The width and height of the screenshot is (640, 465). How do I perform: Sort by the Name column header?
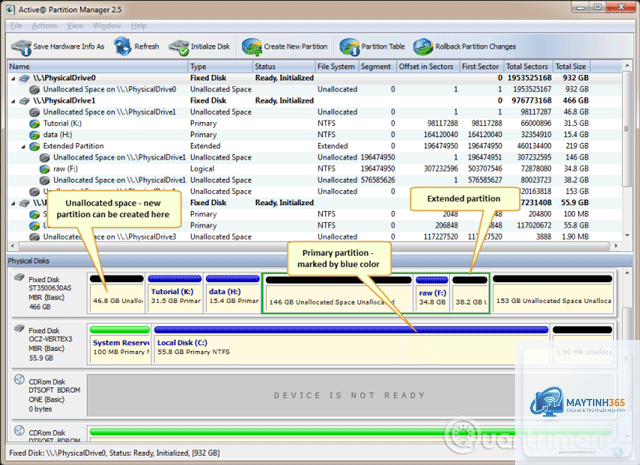pos(98,66)
